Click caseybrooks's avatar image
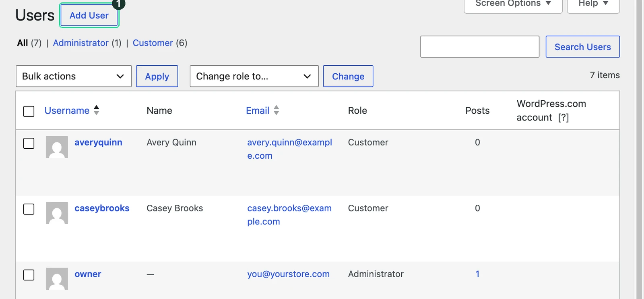Image resolution: width=644 pixels, height=299 pixels. click(57, 213)
